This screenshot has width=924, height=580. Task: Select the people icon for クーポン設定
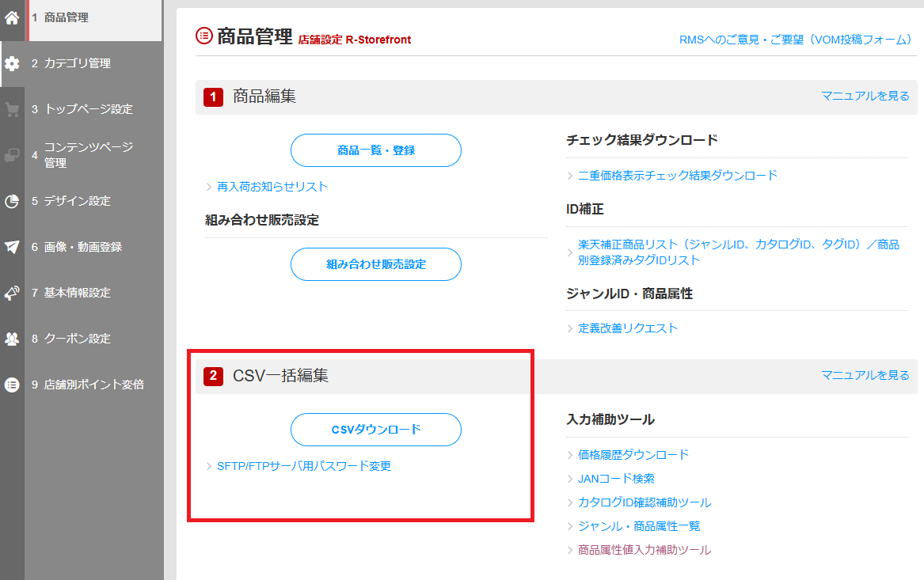pos(11,339)
